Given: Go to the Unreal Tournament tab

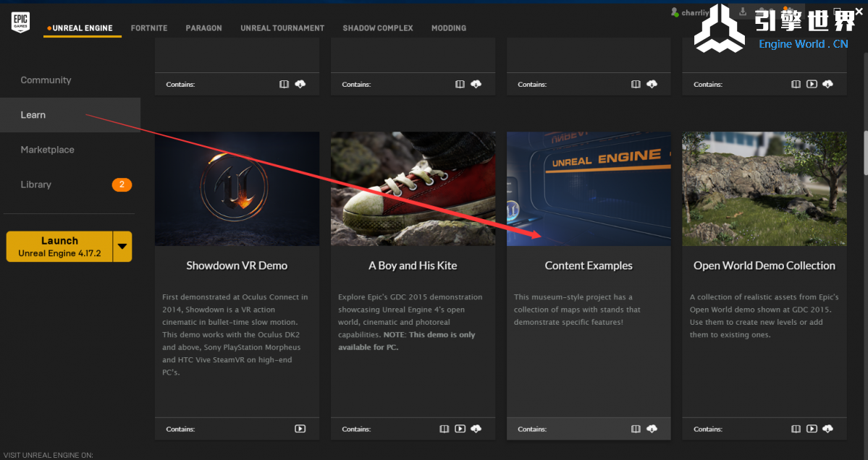Looking at the screenshot, I should click(282, 28).
